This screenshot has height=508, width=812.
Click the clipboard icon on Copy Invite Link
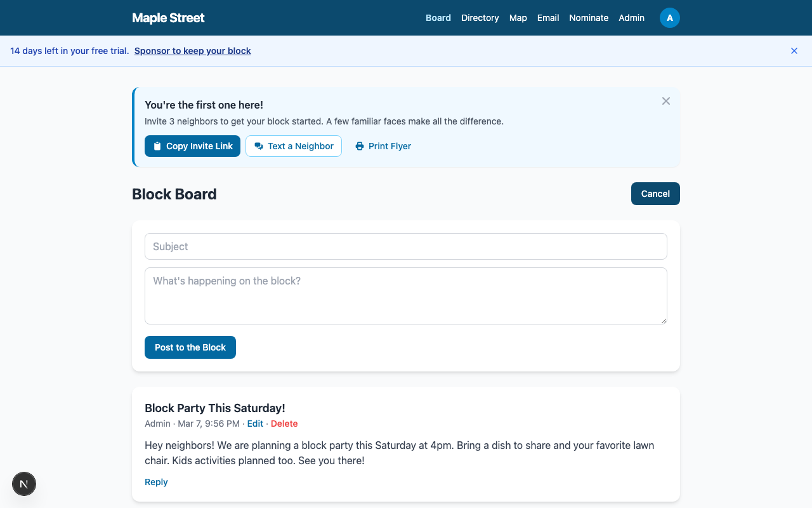pyautogui.click(x=157, y=146)
